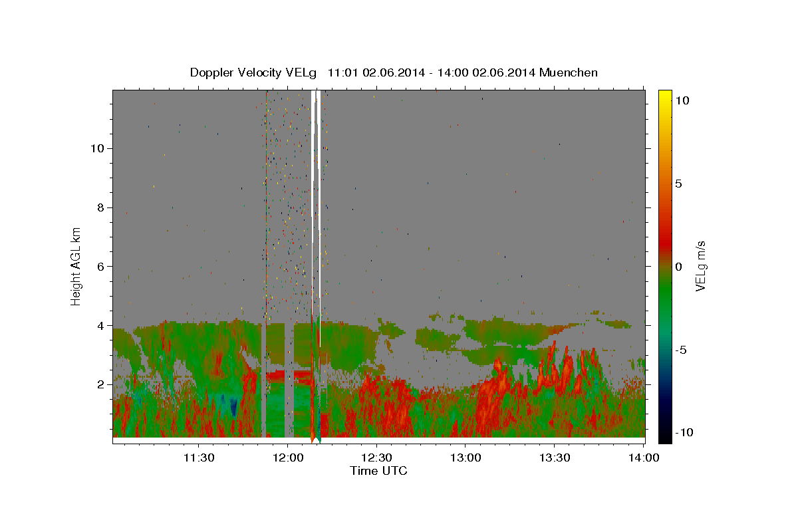
Task: Click the height axis label '4'
Action: (100, 325)
